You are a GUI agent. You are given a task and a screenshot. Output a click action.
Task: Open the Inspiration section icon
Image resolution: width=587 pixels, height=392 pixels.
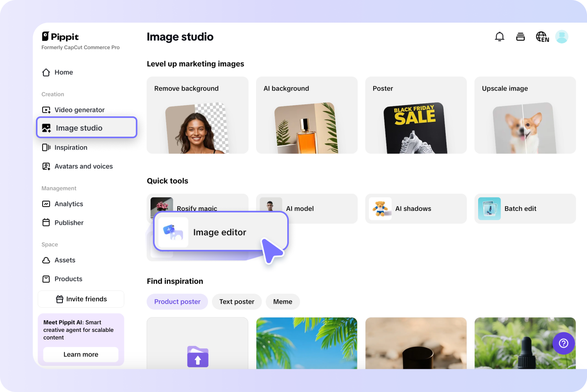point(46,147)
